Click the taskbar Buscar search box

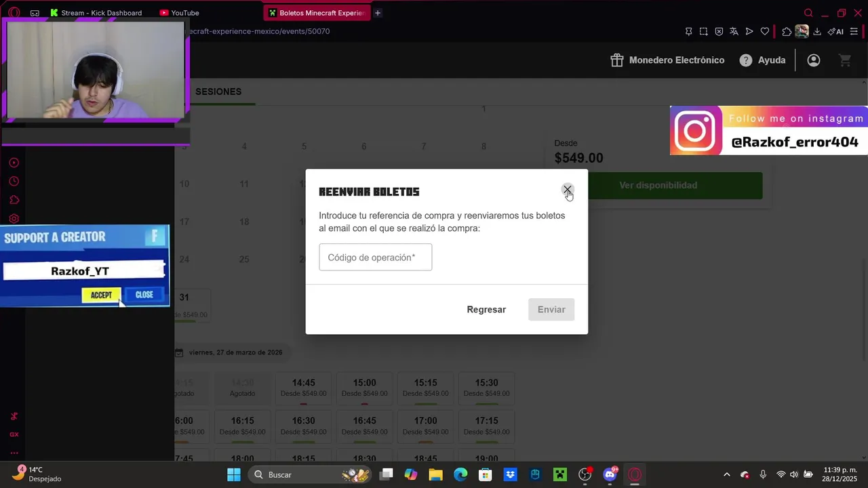coord(311,474)
